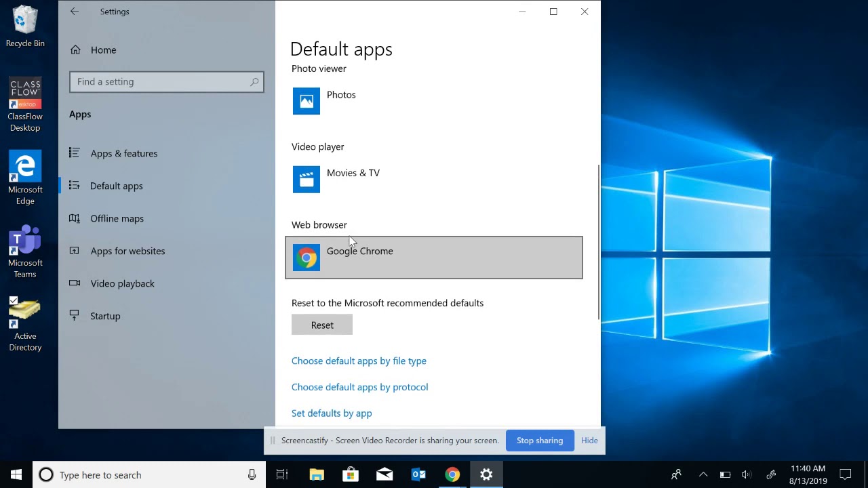The height and width of the screenshot is (488, 868).
Task: Open the People icon in system tray
Action: pos(676,474)
